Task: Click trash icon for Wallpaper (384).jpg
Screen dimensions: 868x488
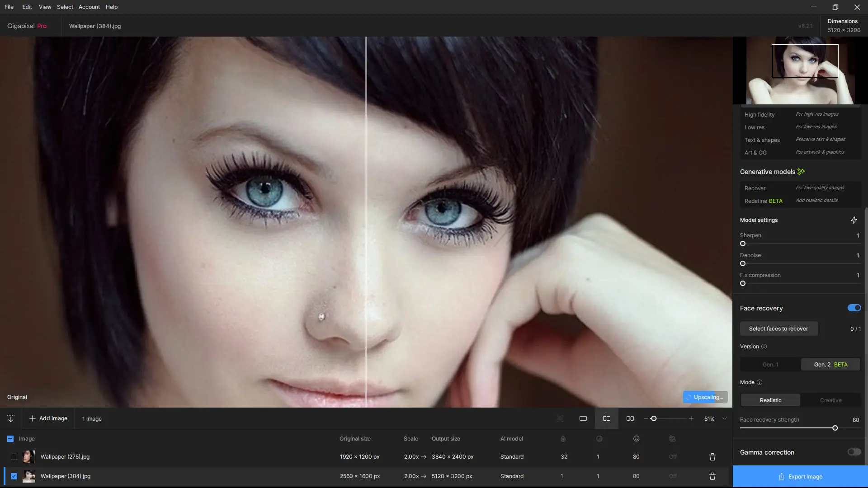Action: 712,476
